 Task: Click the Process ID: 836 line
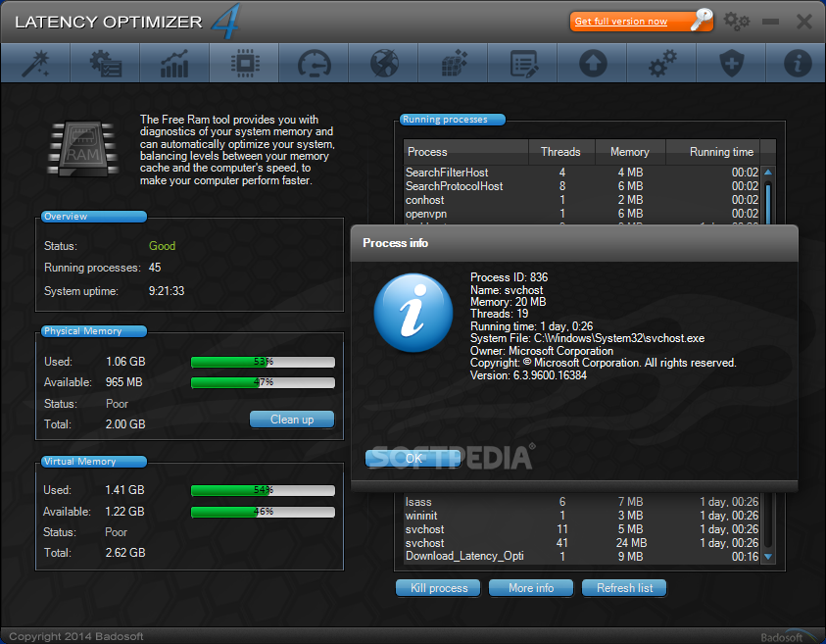tap(509, 277)
